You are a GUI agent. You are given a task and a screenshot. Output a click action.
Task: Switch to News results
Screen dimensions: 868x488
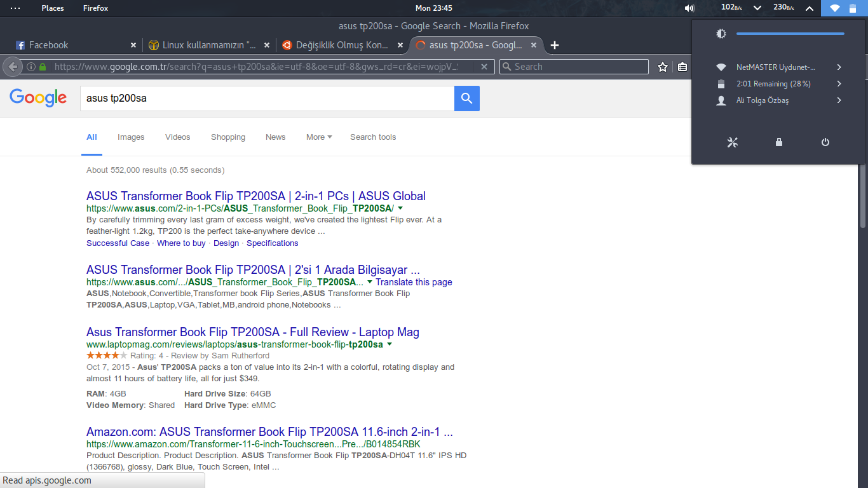pos(276,137)
